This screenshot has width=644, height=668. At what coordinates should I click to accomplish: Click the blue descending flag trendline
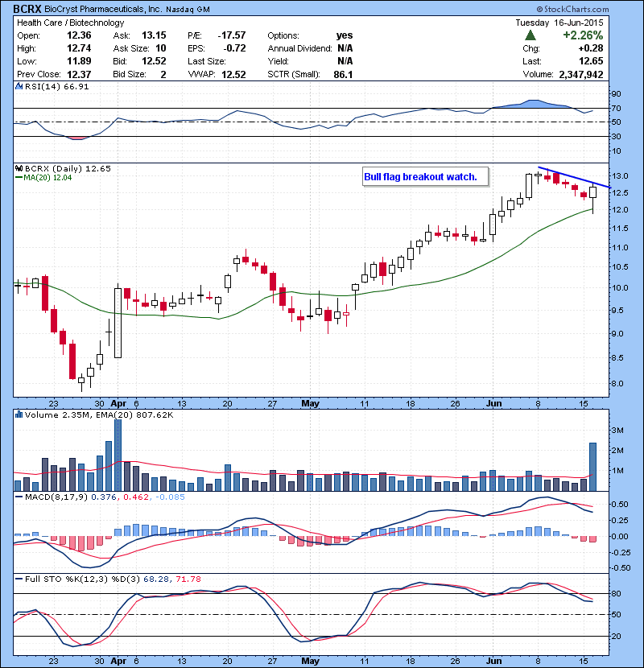click(x=575, y=177)
